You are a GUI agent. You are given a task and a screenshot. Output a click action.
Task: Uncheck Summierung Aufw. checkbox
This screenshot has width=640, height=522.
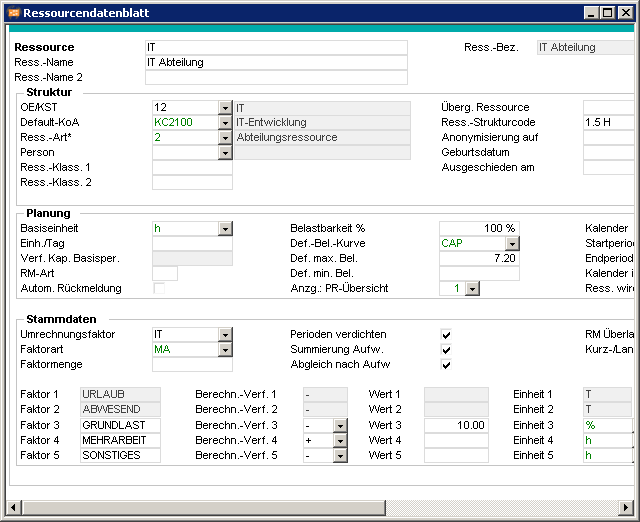click(446, 350)
